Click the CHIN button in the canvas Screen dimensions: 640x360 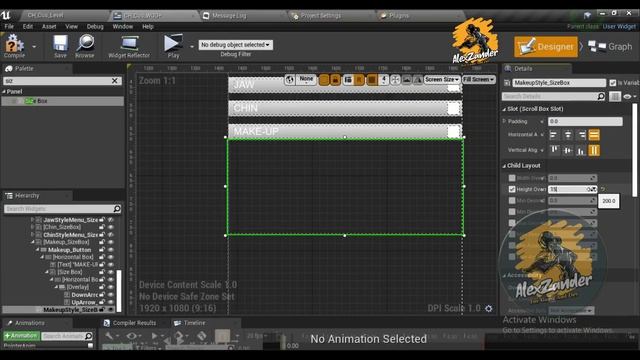[x=345, y=108]
